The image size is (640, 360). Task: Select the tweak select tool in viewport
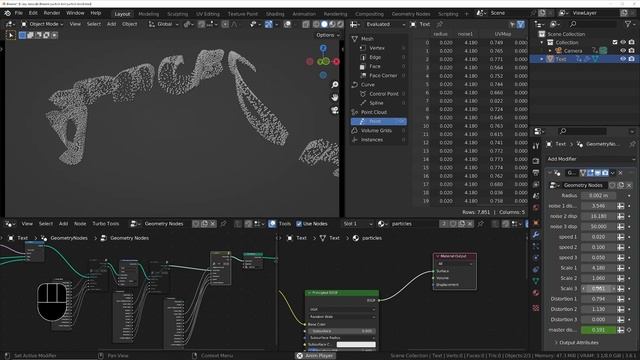click(11, 35)
